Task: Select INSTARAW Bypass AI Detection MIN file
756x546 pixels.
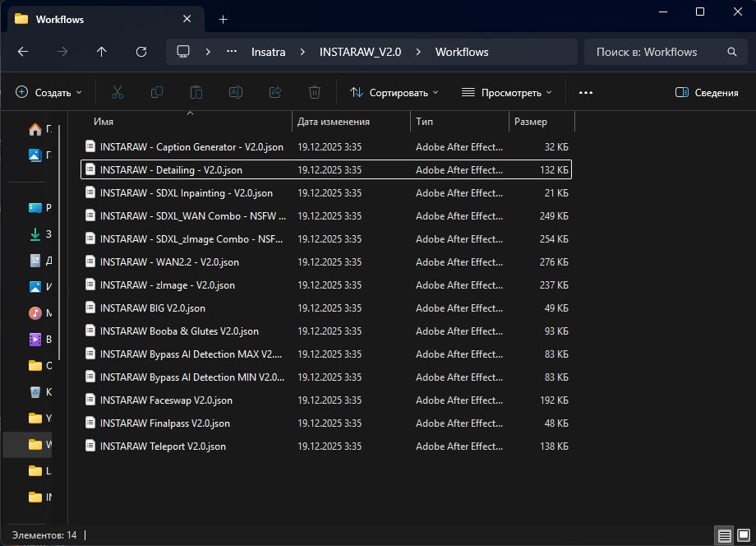Action: (x=326, y=377)
